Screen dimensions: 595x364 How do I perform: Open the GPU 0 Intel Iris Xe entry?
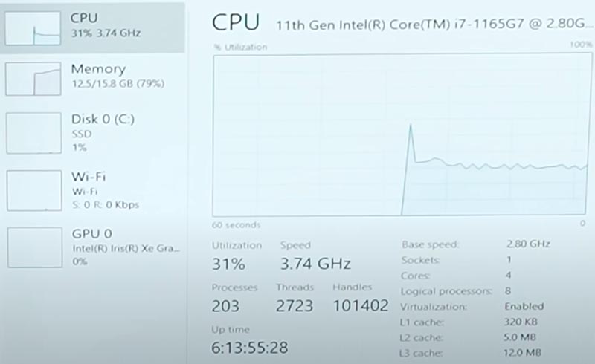(92, 247)
